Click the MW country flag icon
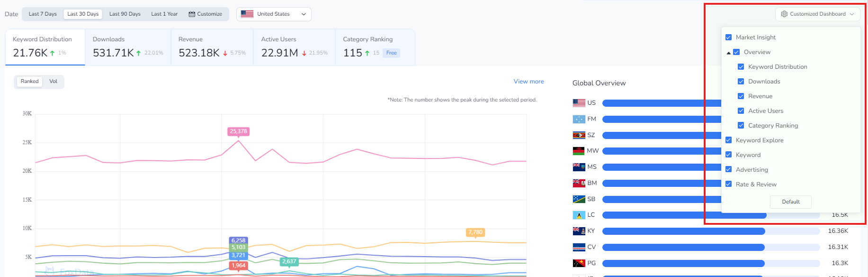Screen dimensions: 868x277 579,151
